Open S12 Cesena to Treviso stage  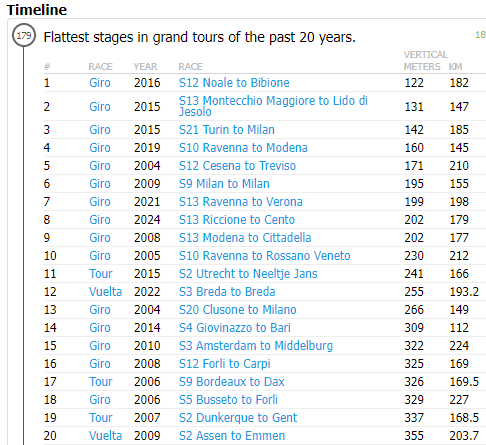pos(237,166)
